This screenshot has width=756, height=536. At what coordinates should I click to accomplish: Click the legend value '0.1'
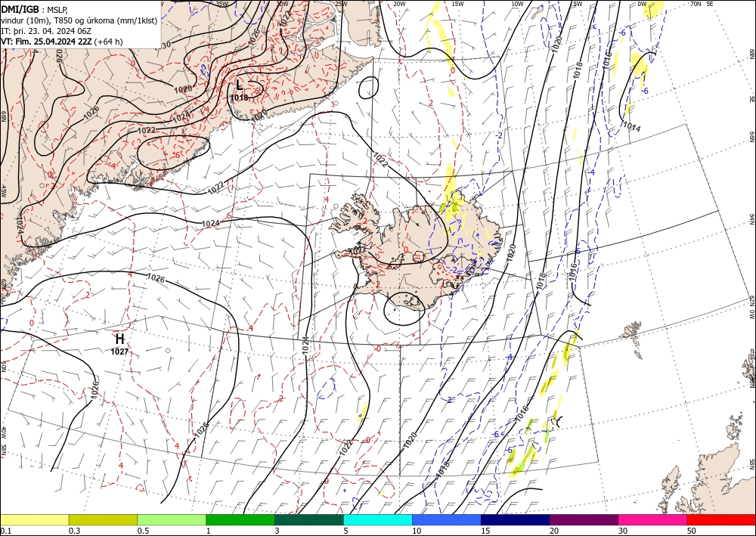[6, 531]
